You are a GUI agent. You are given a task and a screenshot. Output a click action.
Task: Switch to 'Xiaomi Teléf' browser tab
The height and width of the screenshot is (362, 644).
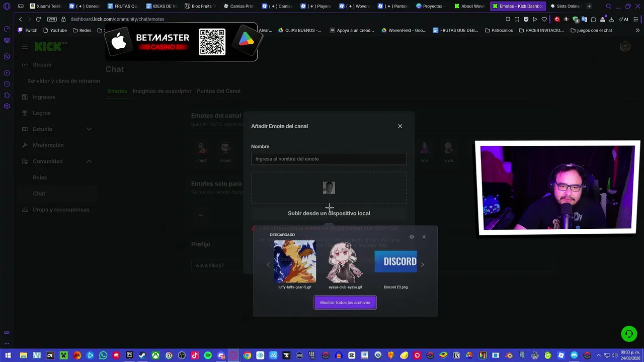(45, 6)
